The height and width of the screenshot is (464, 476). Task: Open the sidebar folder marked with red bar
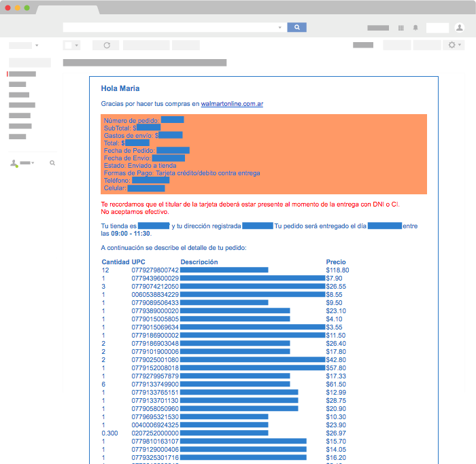click(22, 73)
